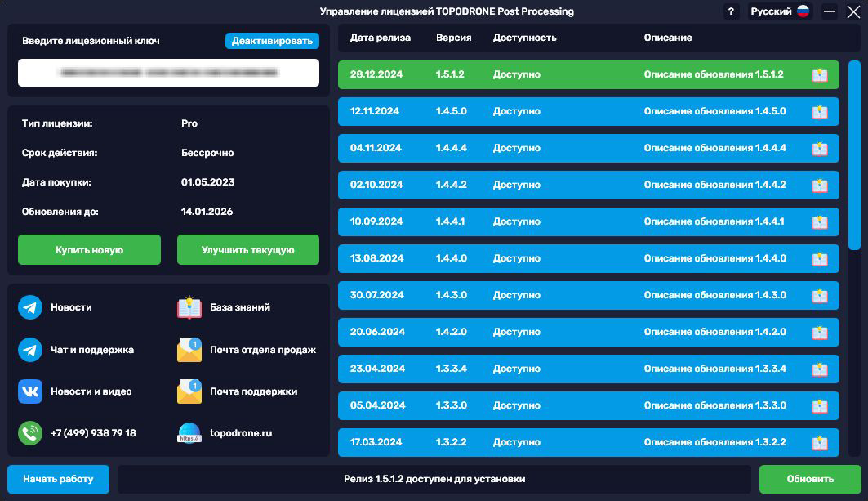The width and height of the screenshot is (868, 501).
Task: Open the База знаний knowledge base icon
Action: click(189, 307)
